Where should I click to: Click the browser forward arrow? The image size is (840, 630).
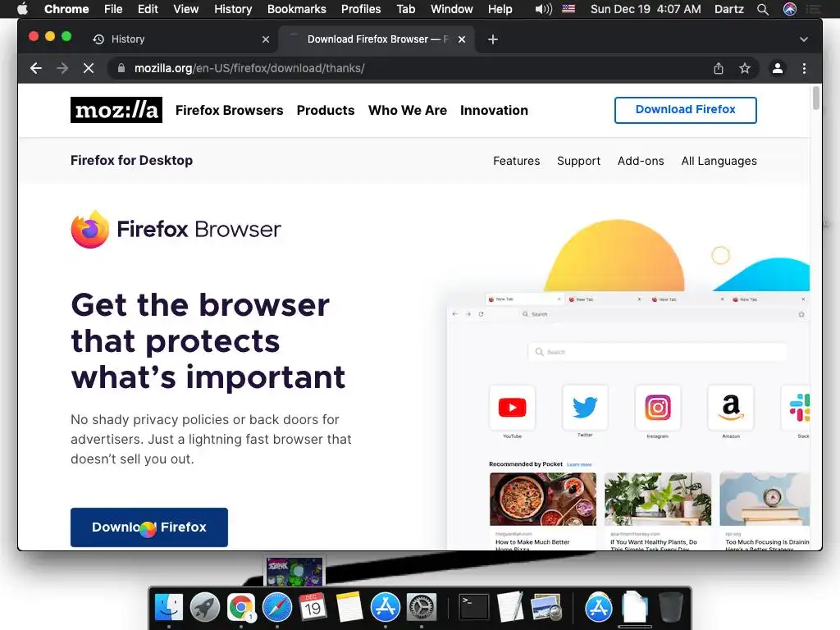coord(62,68)
